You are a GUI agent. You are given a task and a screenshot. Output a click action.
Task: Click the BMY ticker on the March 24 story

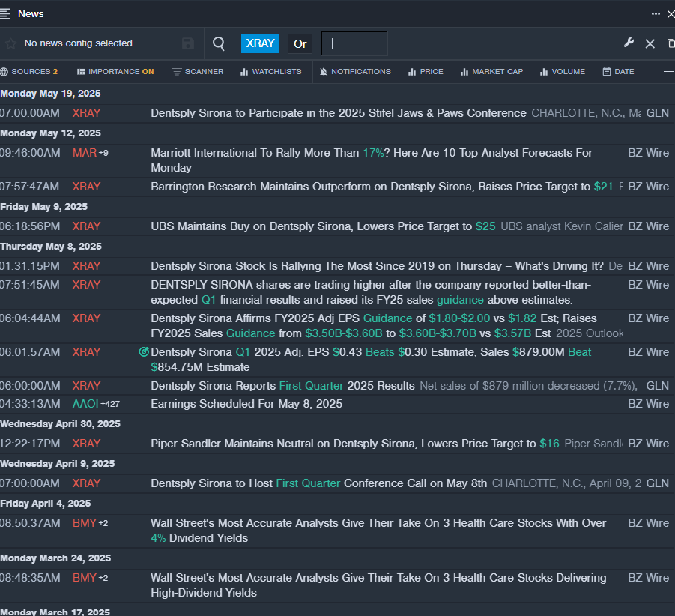point(85,578)
